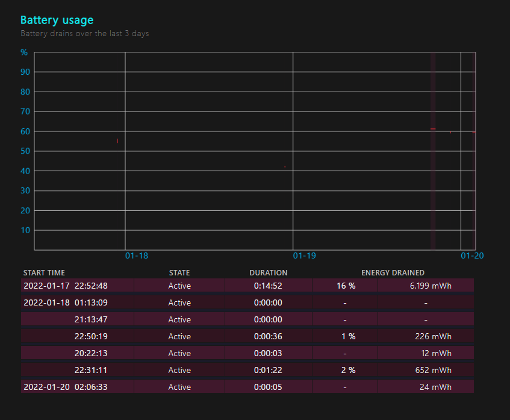Click the 24 mWh value

coord(435,387)
